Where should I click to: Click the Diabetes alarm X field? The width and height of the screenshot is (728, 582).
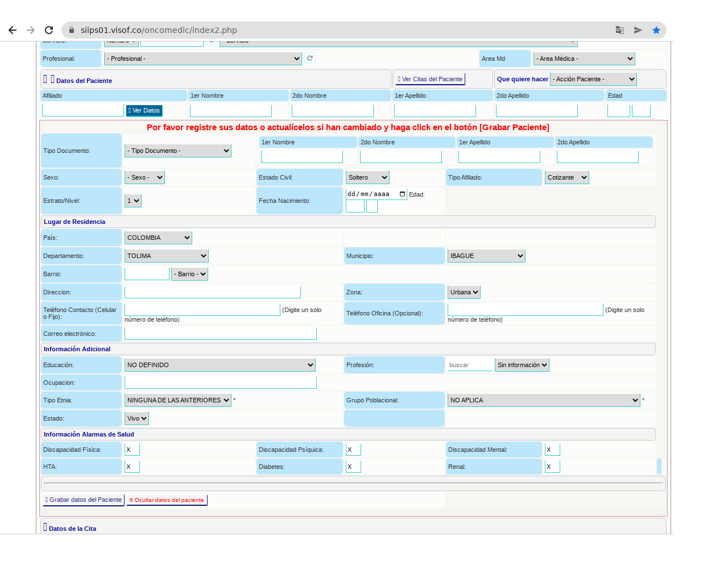click(353, 467)
